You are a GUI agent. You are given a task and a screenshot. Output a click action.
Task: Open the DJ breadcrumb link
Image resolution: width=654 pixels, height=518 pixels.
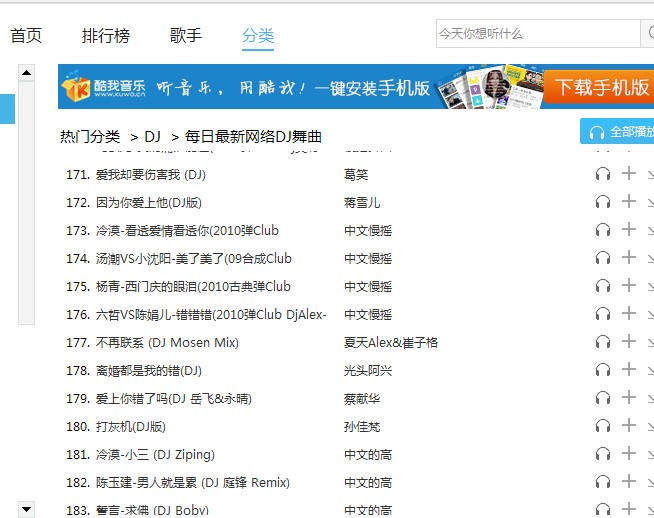click(x=152, y=136)
